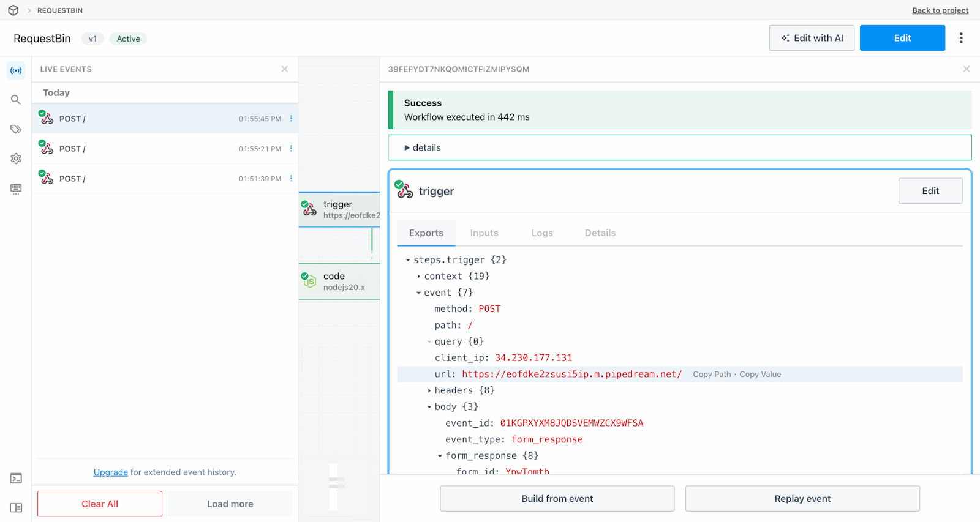Open the tags sidebar icon

pos(16,129)
